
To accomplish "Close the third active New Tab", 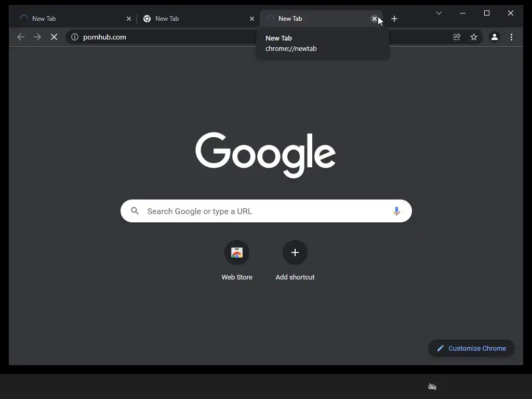I will point(374,19).
